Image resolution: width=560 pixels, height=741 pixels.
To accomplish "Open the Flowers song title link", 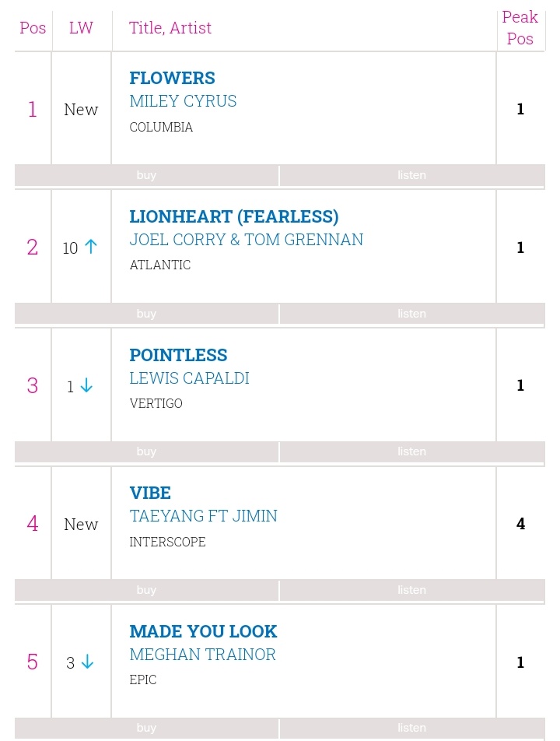I will tap(173, 78).
